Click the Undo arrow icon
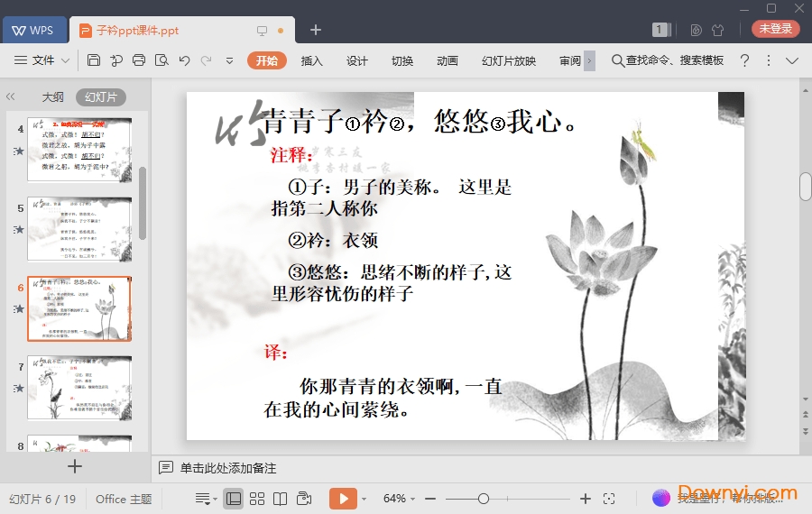Image resolution: width=812 pixels, height=514 pixels. point(184,60)
